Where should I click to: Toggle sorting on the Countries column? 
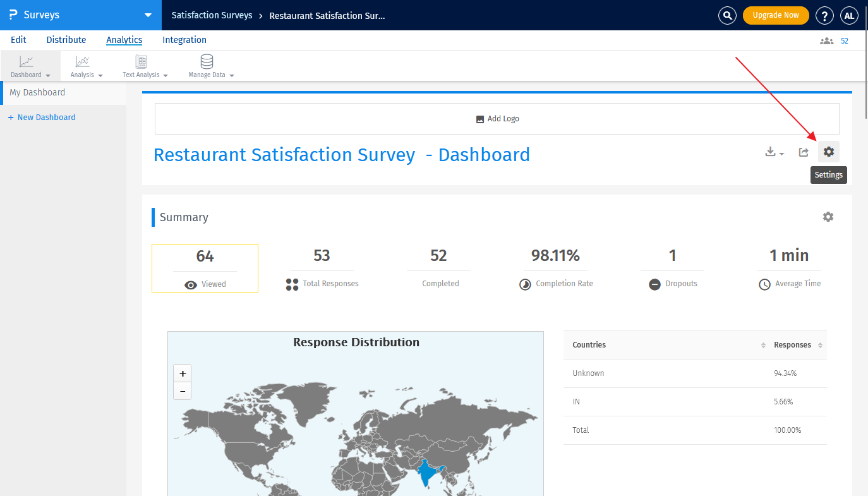click(764, 345)
